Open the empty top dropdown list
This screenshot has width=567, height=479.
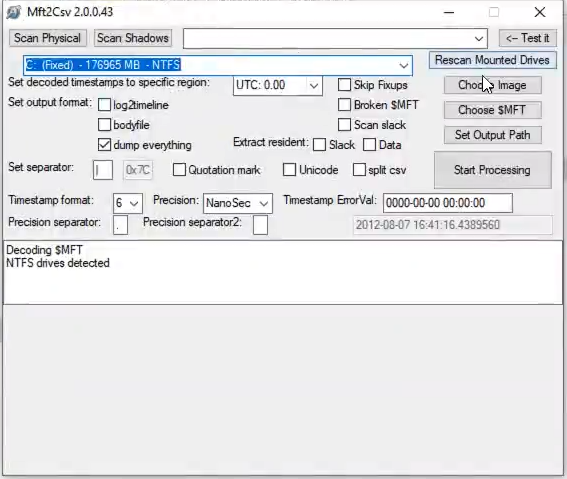point(335,38)
